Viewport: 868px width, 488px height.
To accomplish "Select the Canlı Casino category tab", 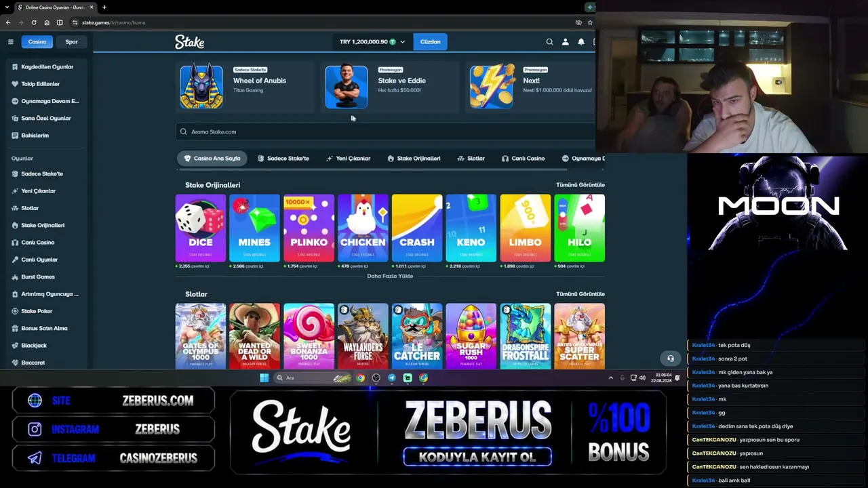I will click(x=523, y=159).
